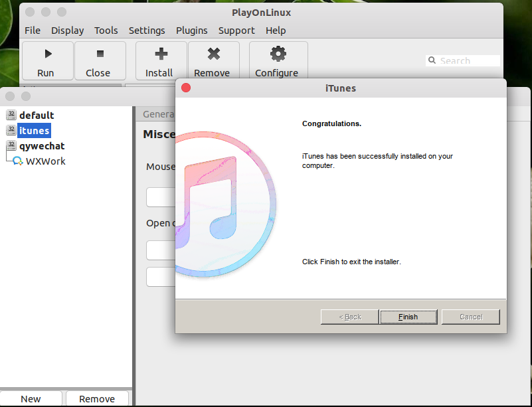Open the Support menu
Viewport: 532px width, 407px height.
(236, 31)
